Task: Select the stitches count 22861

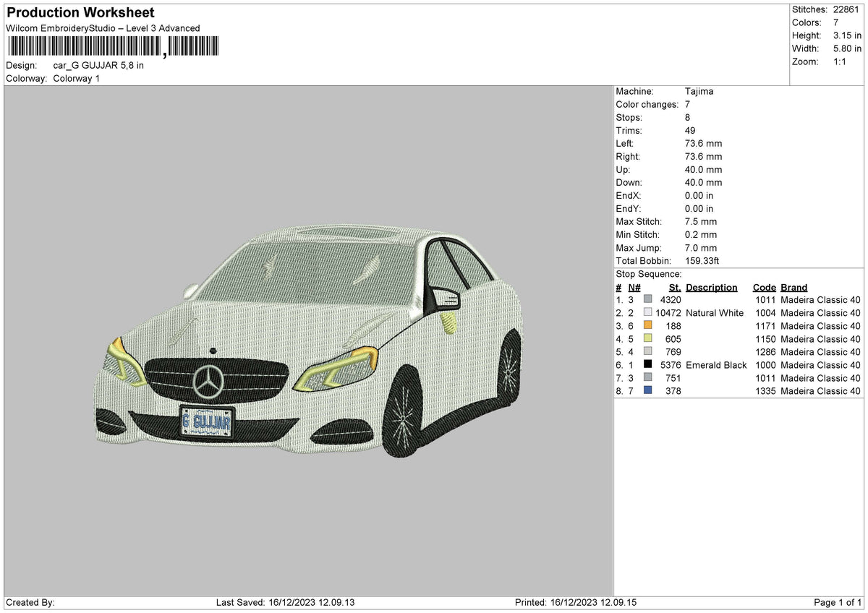Action: [x=846, y=9]
